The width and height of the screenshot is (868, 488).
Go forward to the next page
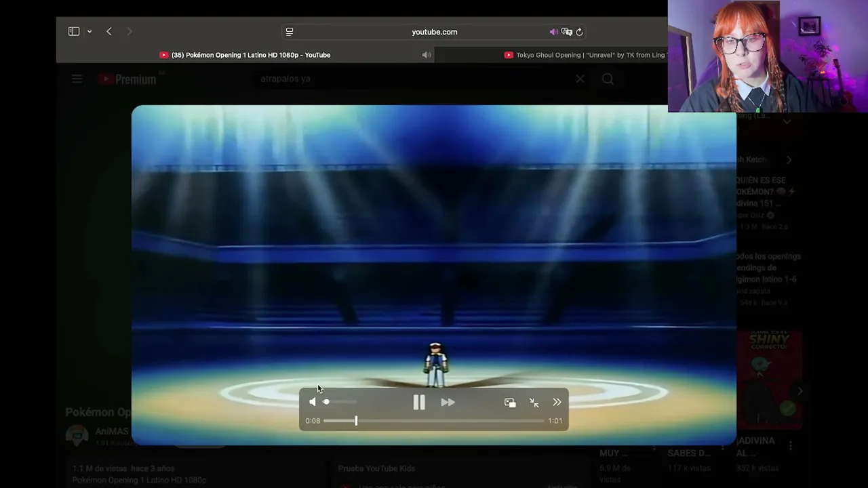click(x=130, y=31)
